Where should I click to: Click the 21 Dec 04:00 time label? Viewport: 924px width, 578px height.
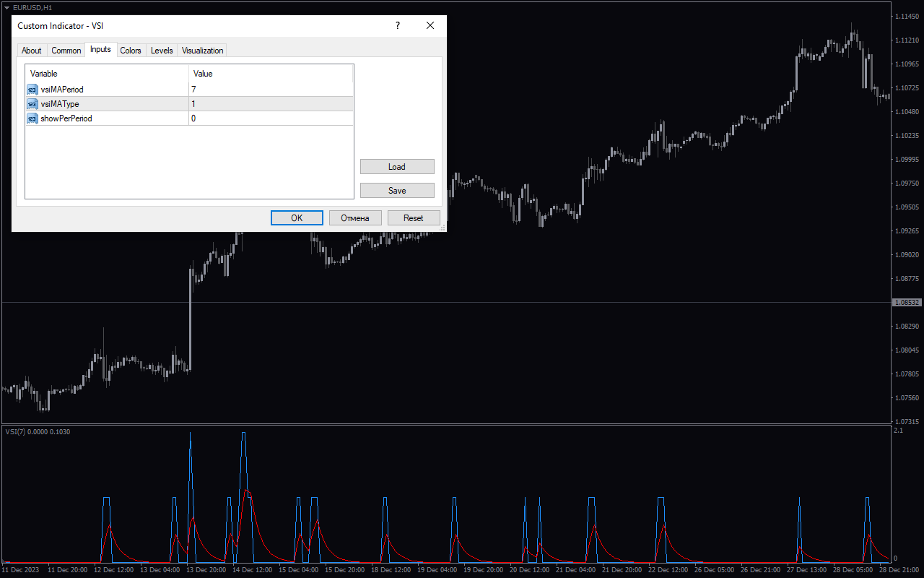pyautogui.click(x=574, y=570)
